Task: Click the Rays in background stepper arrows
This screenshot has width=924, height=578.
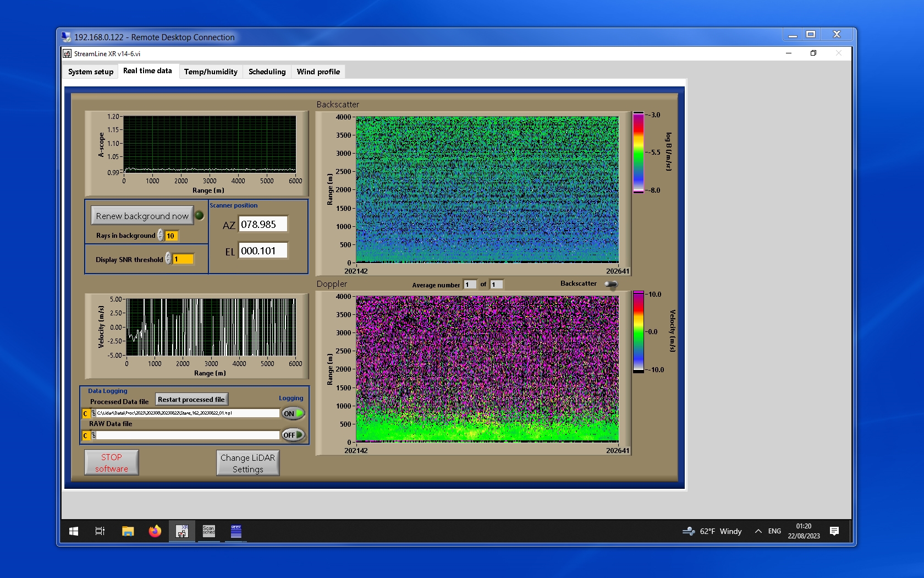Action: tap(160, 236)
